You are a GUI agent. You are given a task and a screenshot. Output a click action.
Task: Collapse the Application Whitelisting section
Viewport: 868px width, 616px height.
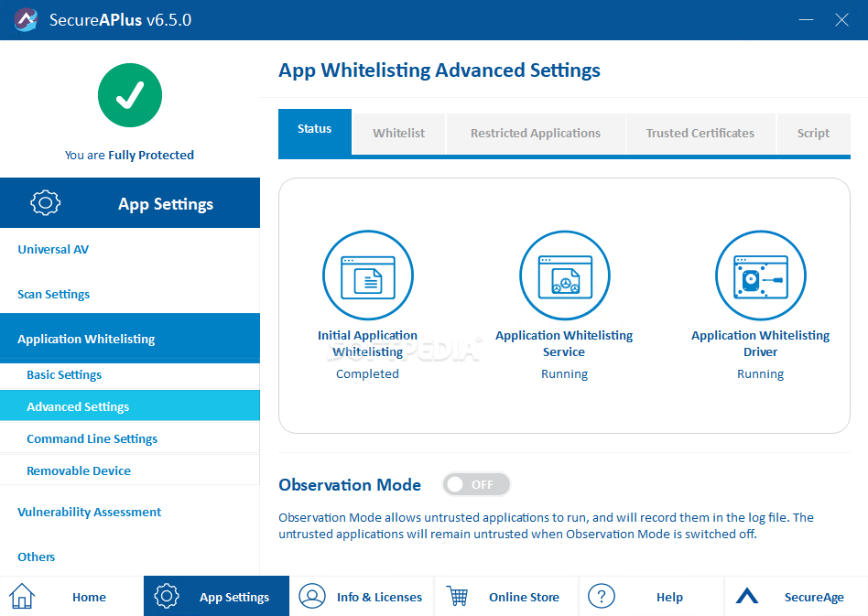point(129,338)
